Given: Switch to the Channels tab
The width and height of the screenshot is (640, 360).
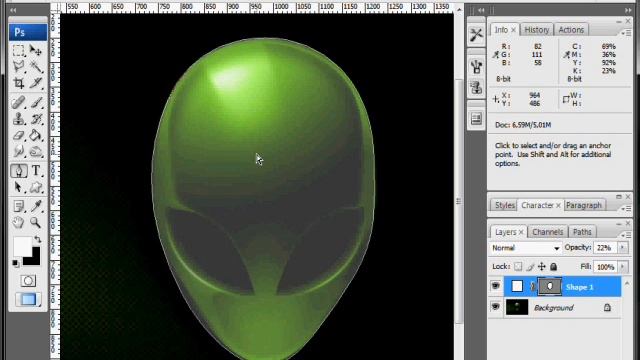Looking at the screenshot, I should tap(547, 232).
